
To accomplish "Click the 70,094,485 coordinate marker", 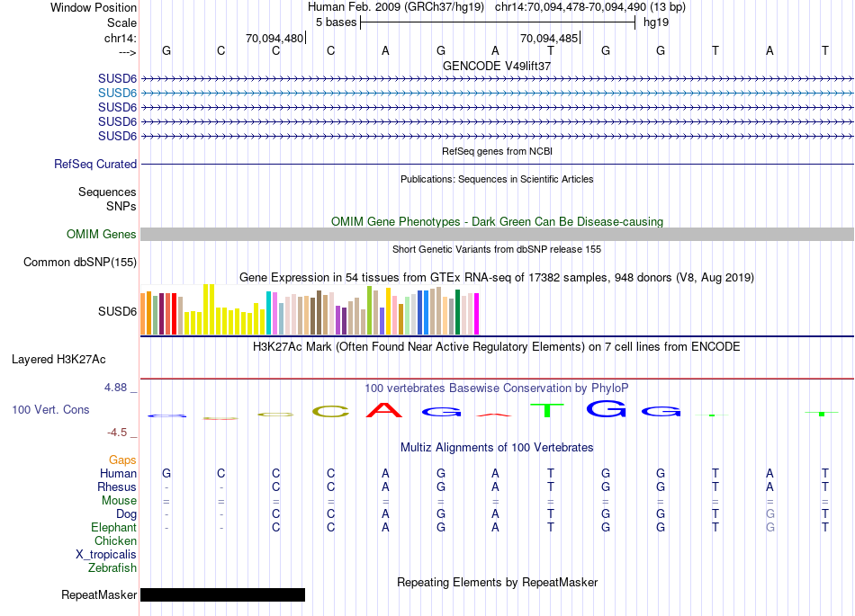I will point(549,38).
